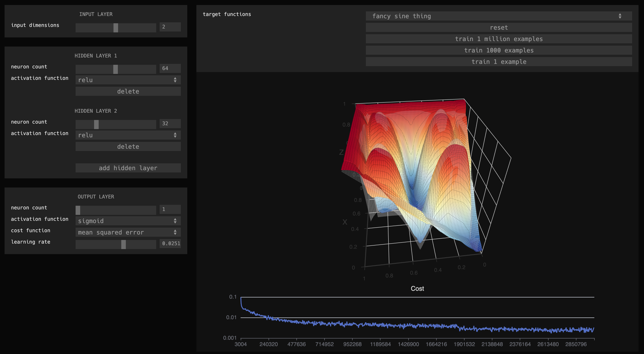The image size is (644, 354).
Task: Delete Hidden Layer 2 from network
Action: point(128,146)
